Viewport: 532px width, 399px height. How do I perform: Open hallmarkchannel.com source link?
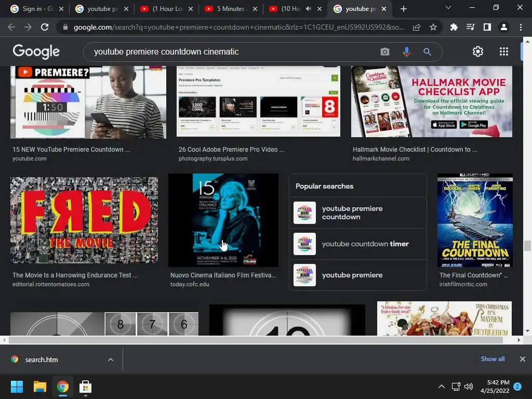pos(381,158)
